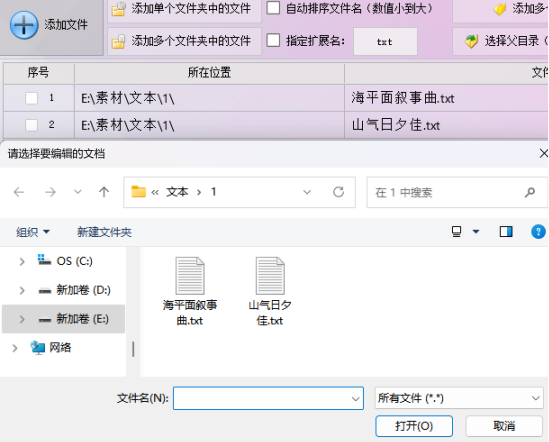Click the select parent directory icon

[x=471, y=41]
